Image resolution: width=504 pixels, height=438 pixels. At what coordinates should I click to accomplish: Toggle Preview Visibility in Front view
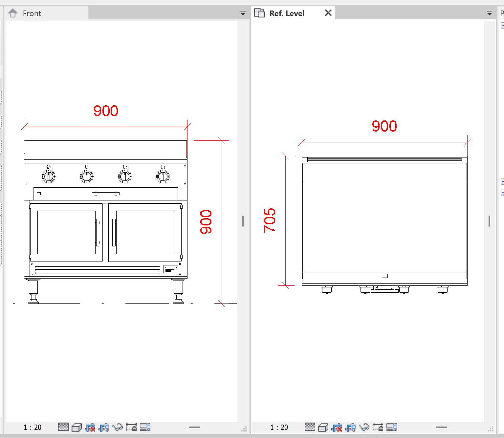[x=145, y=427]
